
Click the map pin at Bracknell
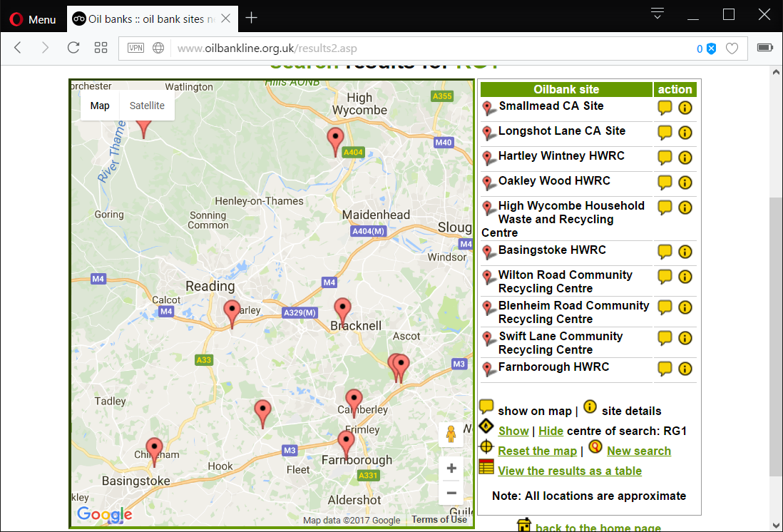342,311
